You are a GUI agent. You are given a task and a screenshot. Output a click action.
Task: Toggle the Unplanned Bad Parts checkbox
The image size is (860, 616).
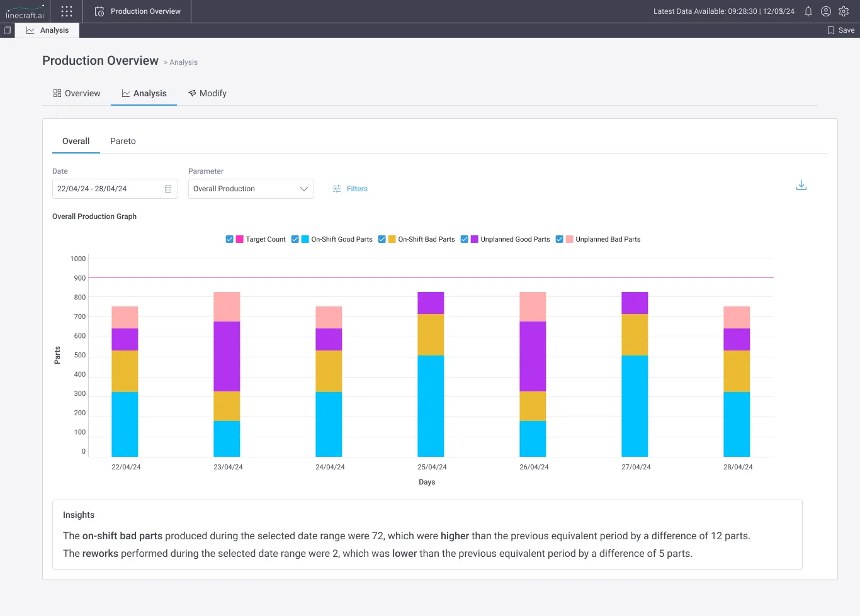pyautogui.click(x=559, y=239)
